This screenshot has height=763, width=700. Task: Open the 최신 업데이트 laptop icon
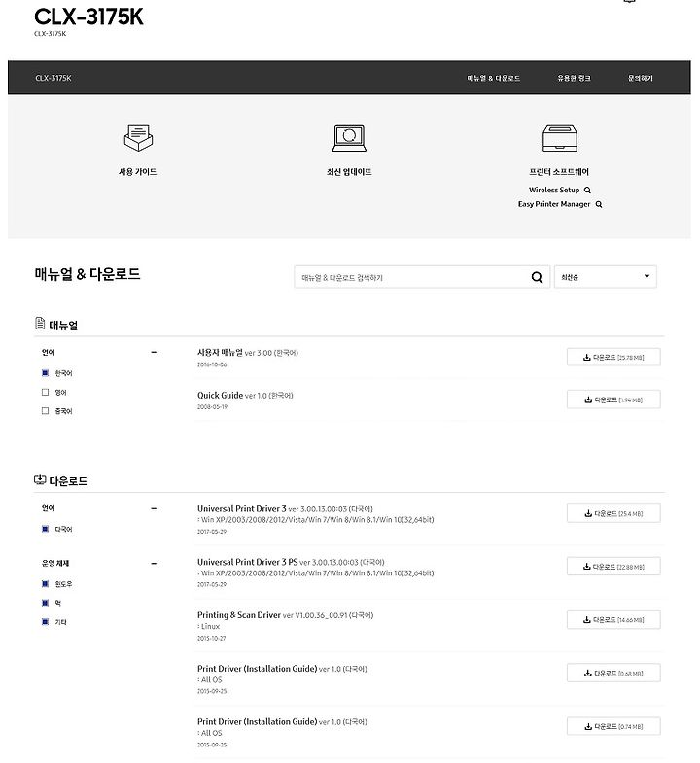click(349, 138)
